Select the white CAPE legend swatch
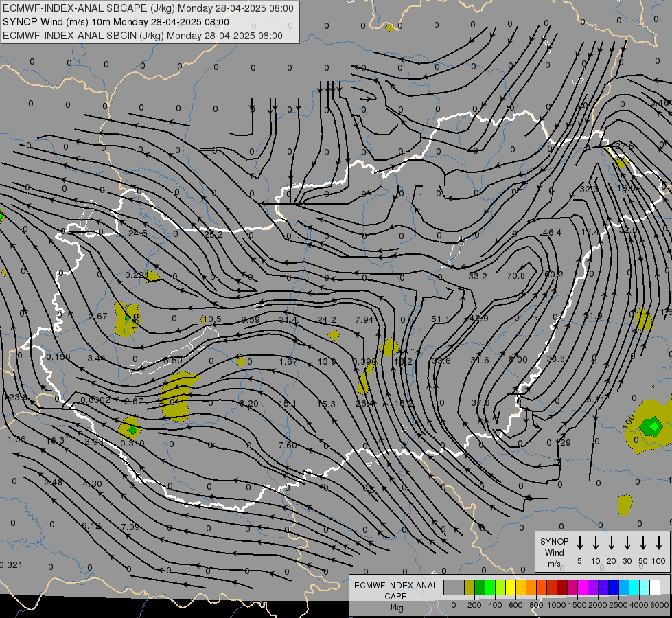672x618 pixels. (x=655, y=588)
